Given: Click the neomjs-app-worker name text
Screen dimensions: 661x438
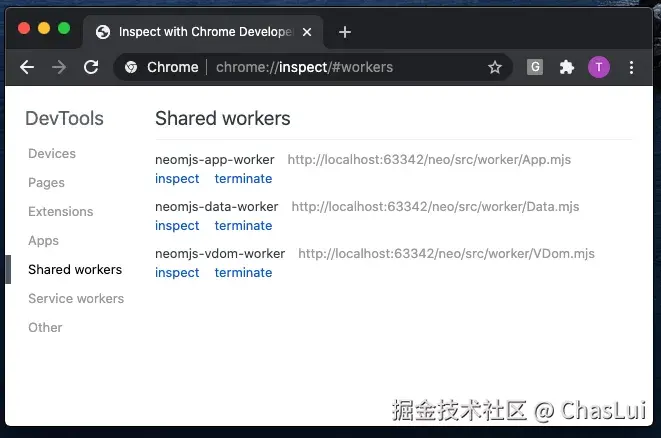Looking at the screenshot, I should [215, 160].
